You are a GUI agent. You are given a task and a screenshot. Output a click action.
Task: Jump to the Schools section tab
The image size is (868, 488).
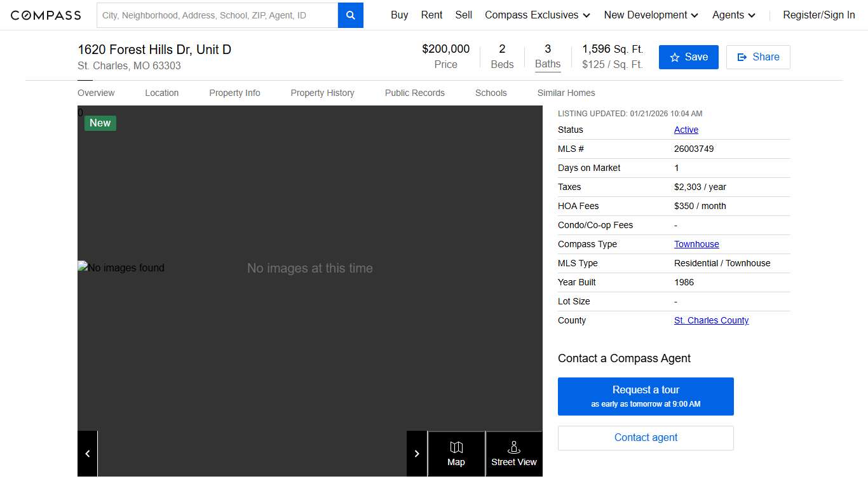click(491, 93)
